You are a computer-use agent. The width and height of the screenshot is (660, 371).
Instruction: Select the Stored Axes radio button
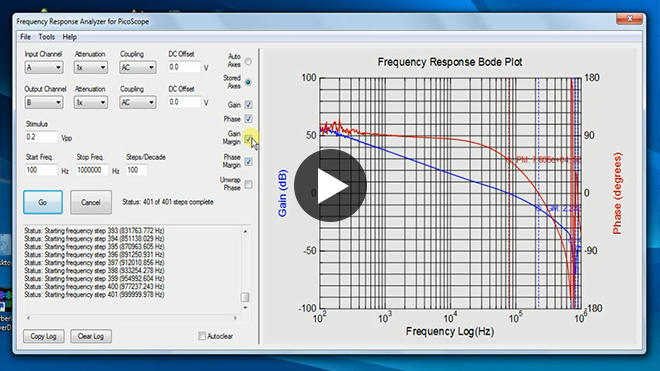[248, 82]
